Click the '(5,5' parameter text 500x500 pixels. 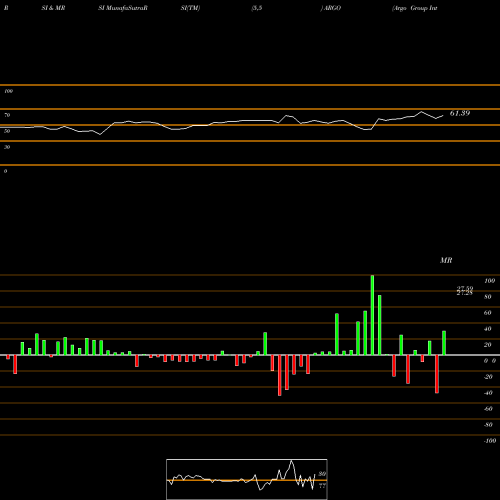pyautogui.click(x=257, y=8)
